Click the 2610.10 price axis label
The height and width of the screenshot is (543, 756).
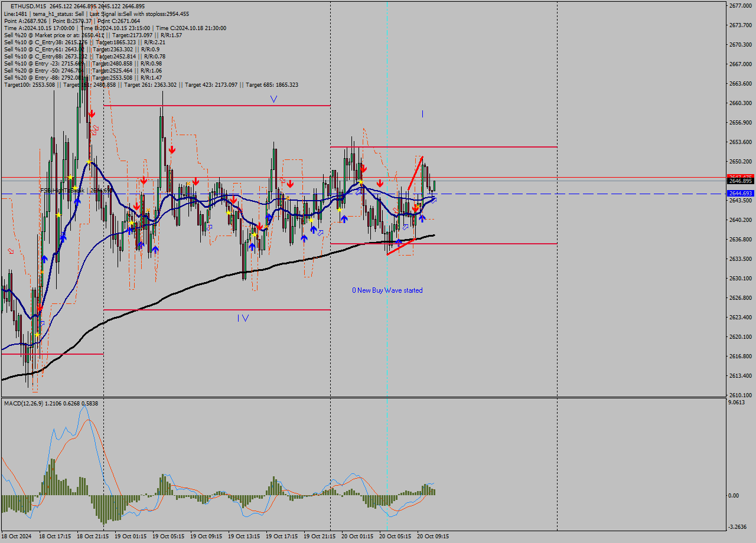point(741,395)
